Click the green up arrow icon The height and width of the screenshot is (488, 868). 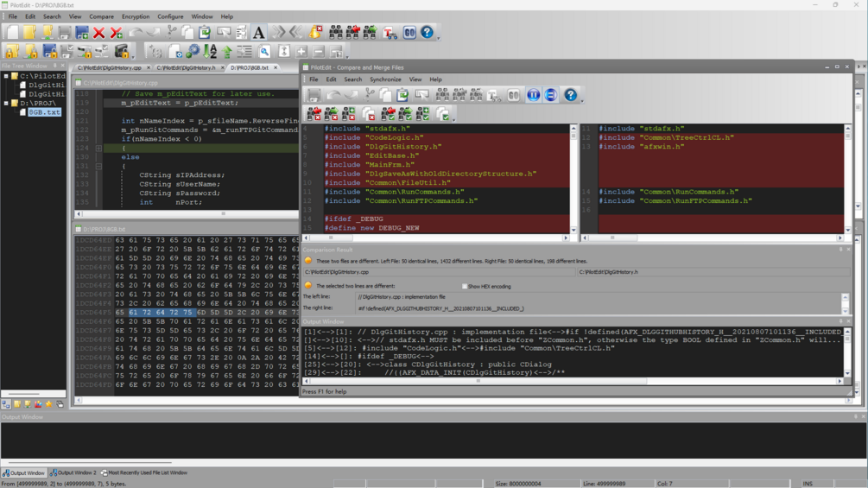point(227,52)
